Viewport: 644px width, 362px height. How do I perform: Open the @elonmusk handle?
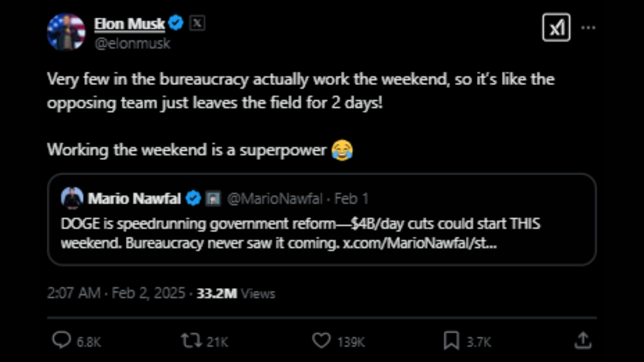132,43
